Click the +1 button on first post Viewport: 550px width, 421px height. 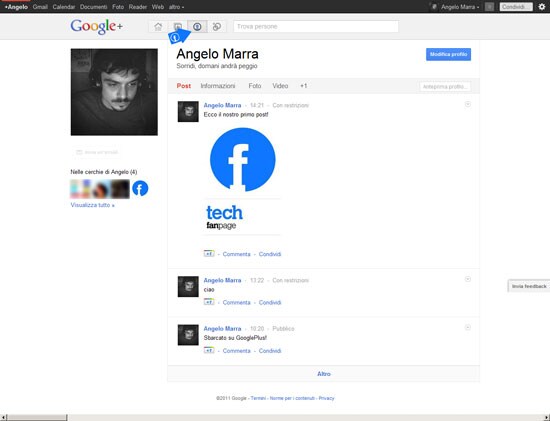point(209,253)
